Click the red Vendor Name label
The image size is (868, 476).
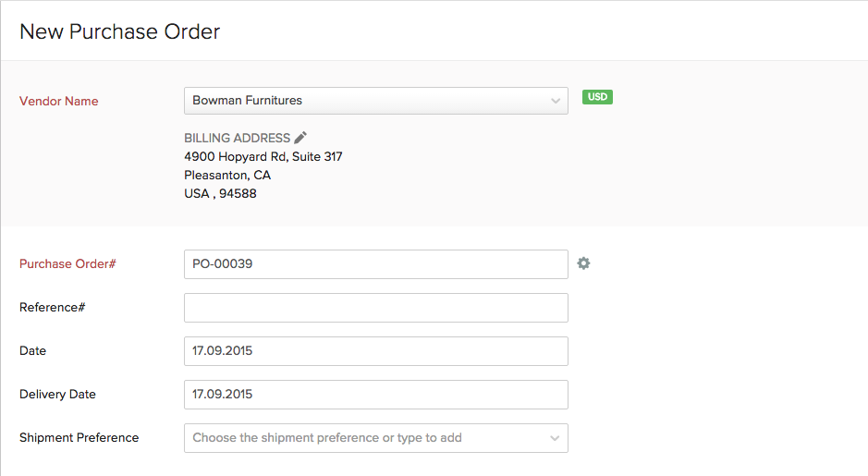[58, 101]
